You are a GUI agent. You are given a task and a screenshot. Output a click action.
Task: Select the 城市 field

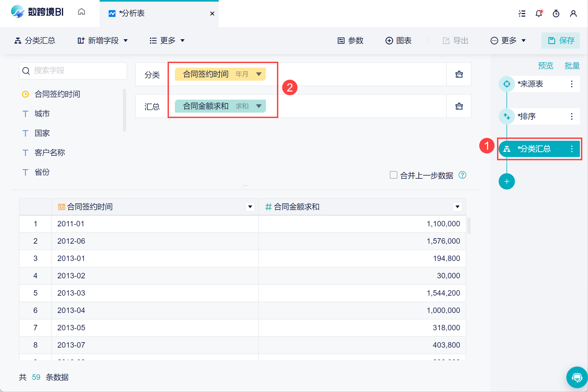pyautogui.click(x=42, y=114)
